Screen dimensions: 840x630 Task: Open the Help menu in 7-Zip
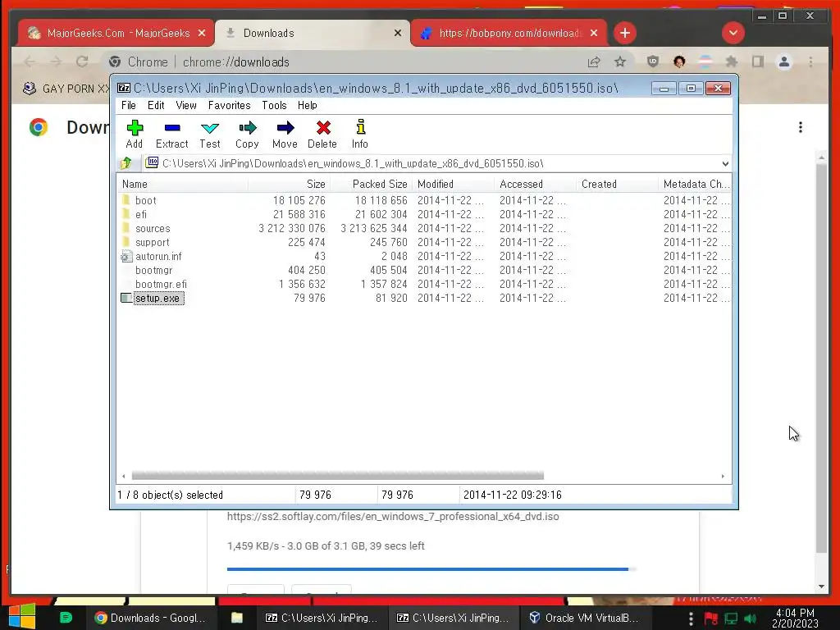coord(307,106)
